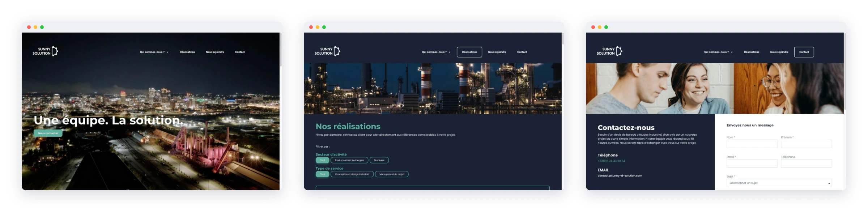Open 'Sélectionner un sujet' dropdown

tap(779, 183)
